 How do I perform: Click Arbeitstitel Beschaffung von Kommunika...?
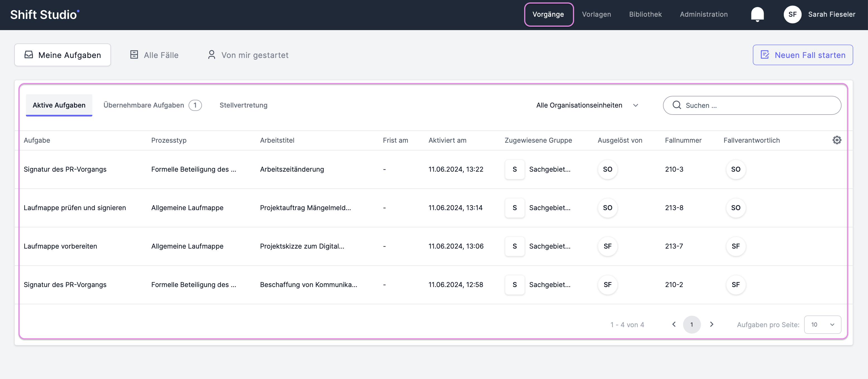[308, 285]
